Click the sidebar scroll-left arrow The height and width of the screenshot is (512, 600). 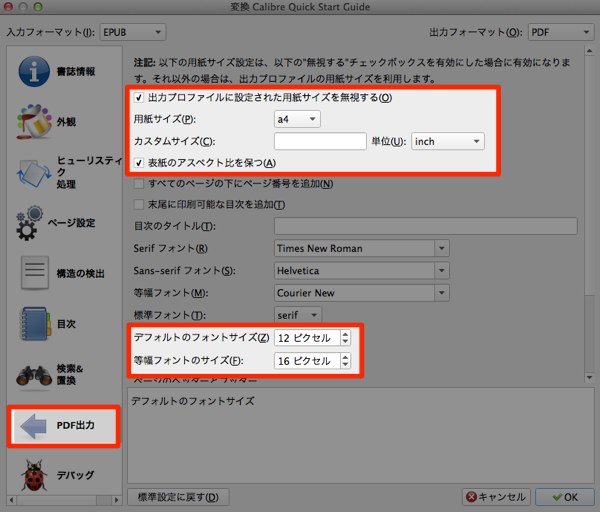point(11,500)
